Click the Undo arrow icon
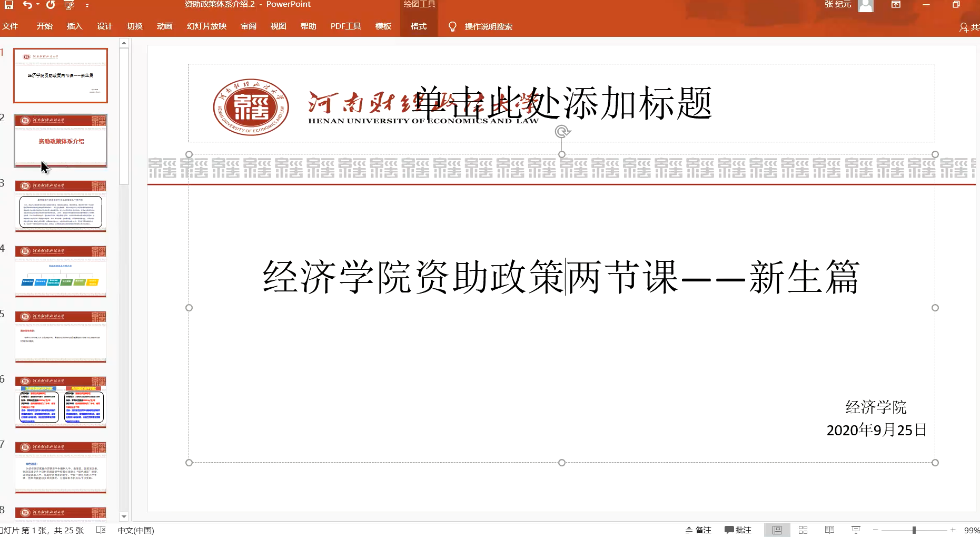The height and width of the screenshot is (537, 980). tap(27, 5)
